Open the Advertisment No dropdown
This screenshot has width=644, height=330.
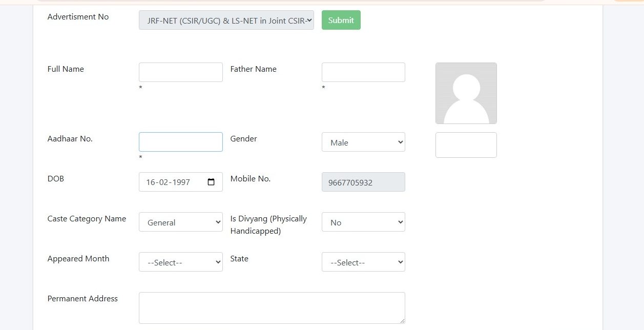226,20
